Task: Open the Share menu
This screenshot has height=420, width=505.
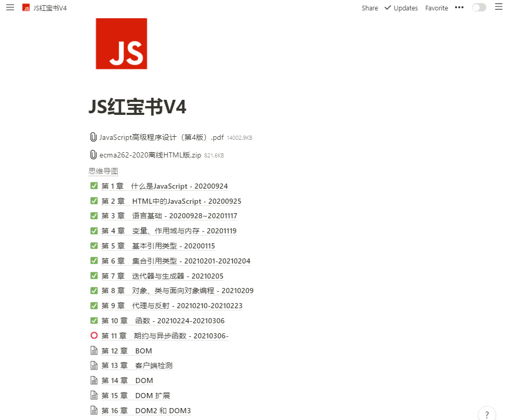Action: (x=369, y=8)
